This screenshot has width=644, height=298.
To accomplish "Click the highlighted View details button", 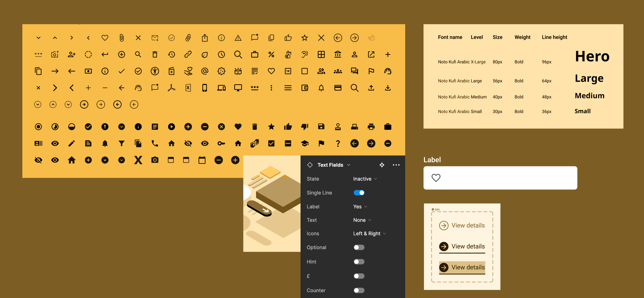I will click(462, 267).
